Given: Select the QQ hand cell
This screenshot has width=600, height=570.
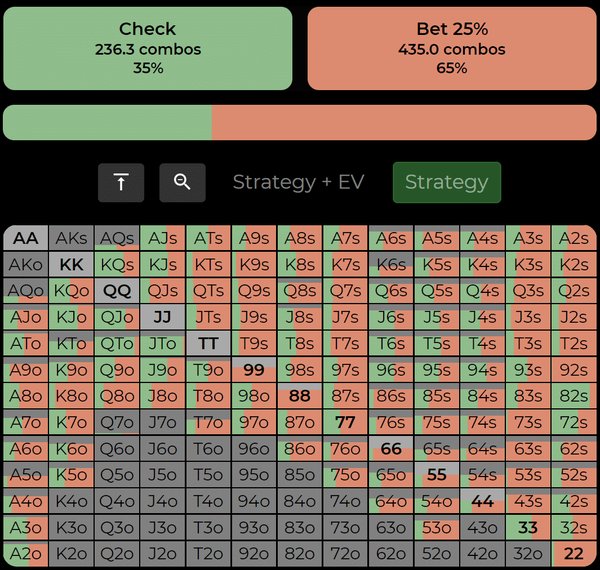Looking at the screenshot, I should 117,291.
